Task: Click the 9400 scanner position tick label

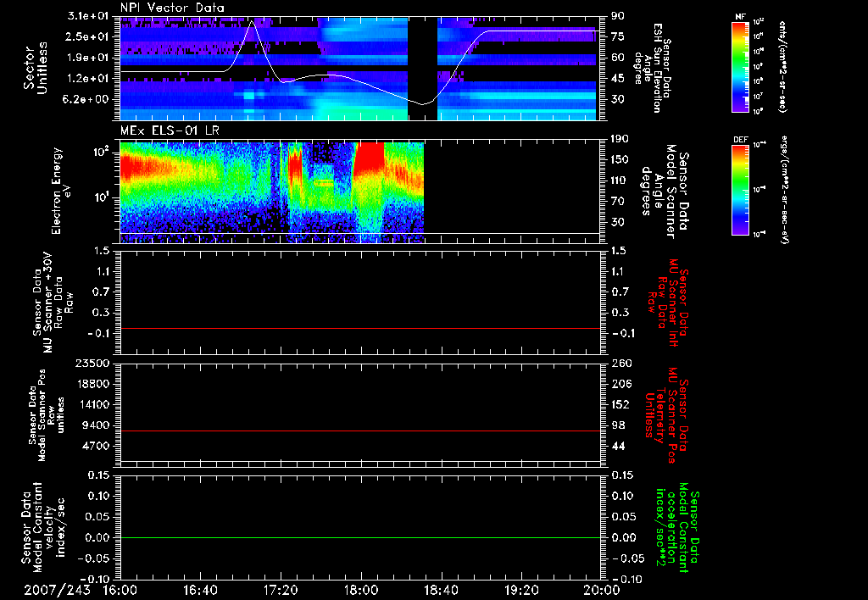Action: [97, 425]
